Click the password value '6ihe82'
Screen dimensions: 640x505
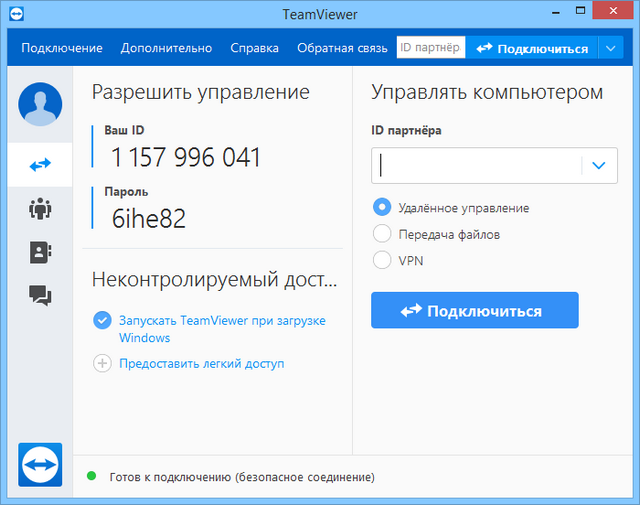click(x=149, y=218)
